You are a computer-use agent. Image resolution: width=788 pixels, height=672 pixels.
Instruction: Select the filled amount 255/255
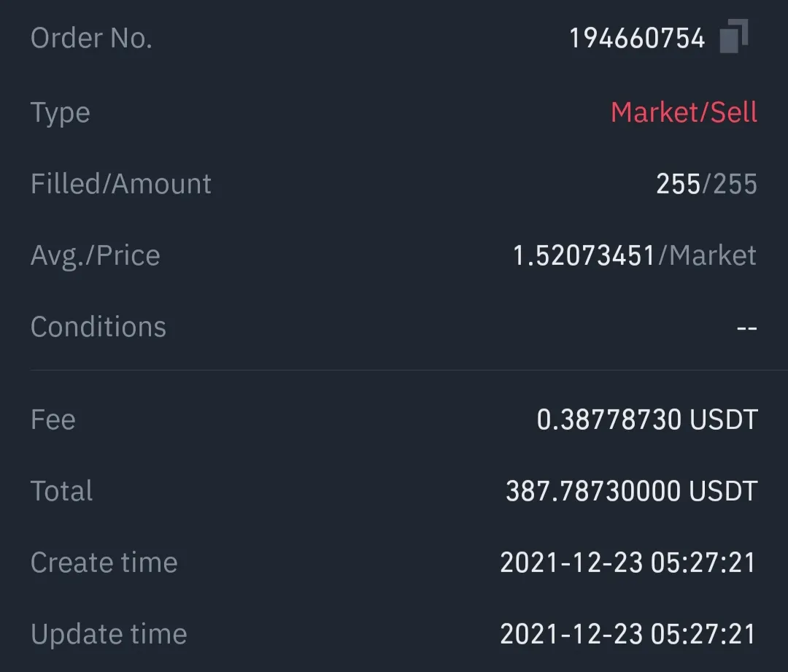(x=706, y=183)
